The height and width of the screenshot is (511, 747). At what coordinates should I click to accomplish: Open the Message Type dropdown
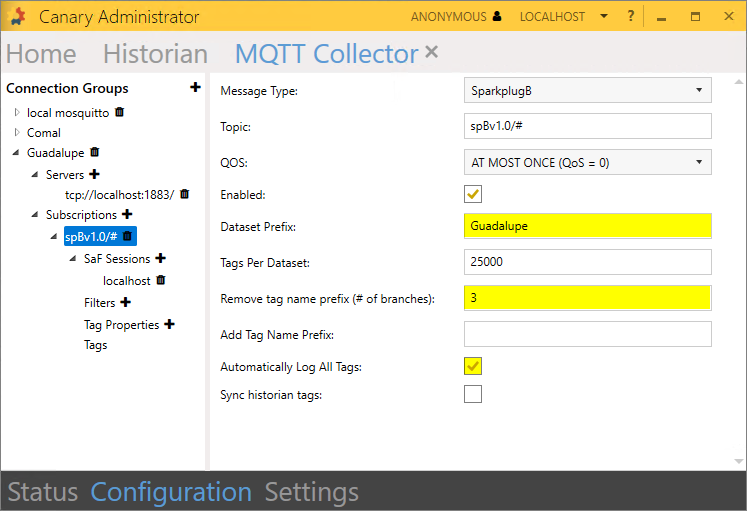pos(588,91)
